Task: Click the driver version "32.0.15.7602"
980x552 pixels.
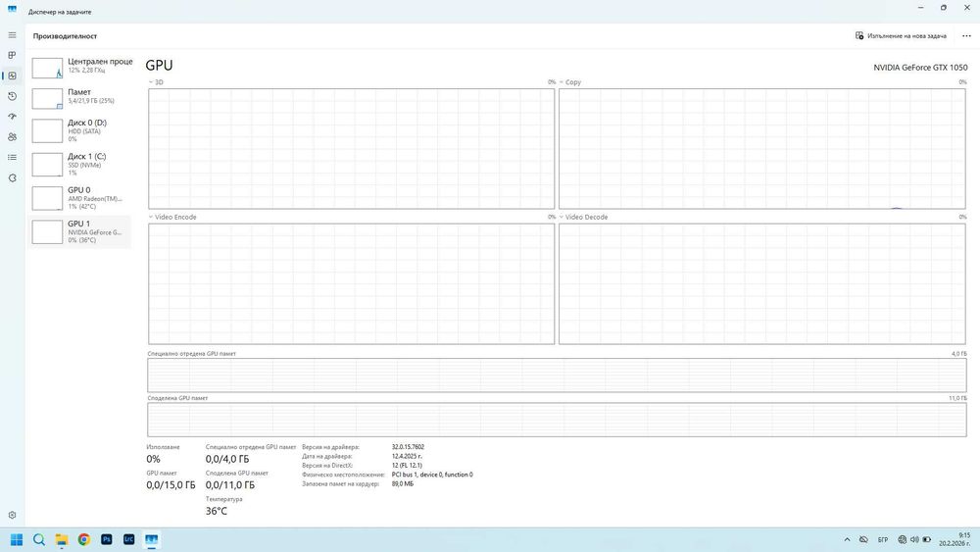Action: coord(408,447)
